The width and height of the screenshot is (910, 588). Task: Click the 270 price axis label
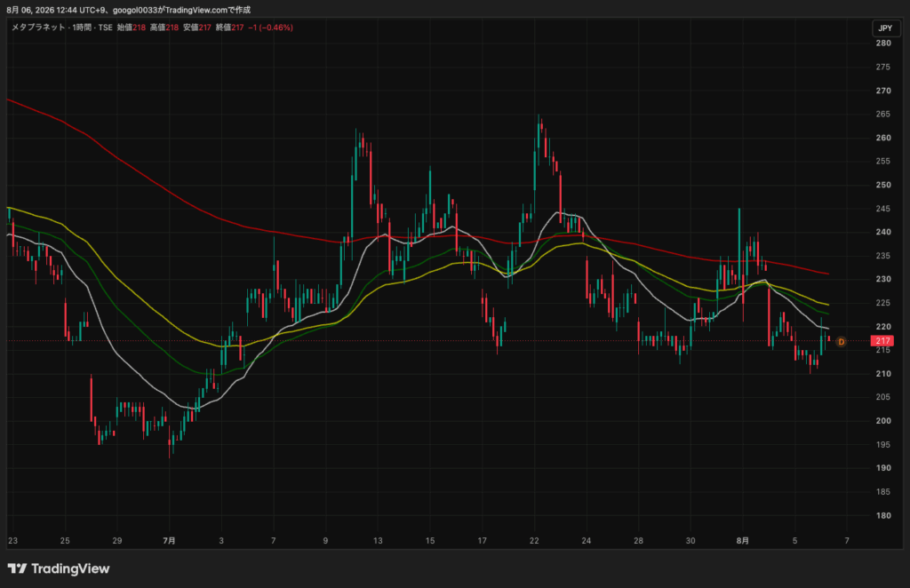[883, 91]
